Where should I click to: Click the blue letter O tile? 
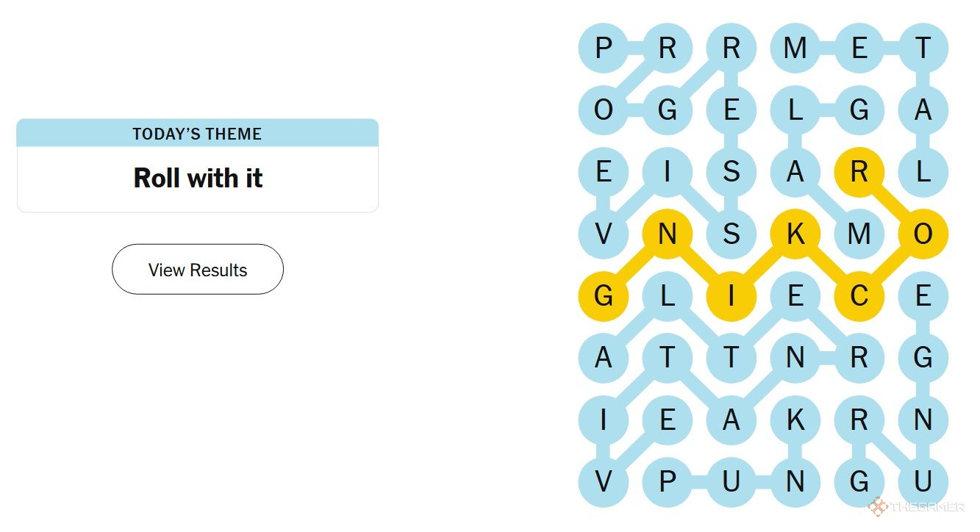[603, 110]
